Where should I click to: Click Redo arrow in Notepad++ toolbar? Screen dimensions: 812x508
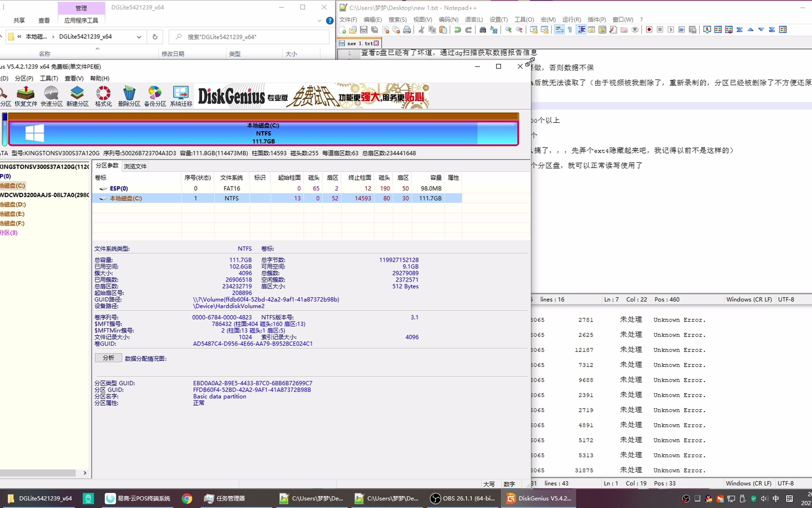pos(468,30)
